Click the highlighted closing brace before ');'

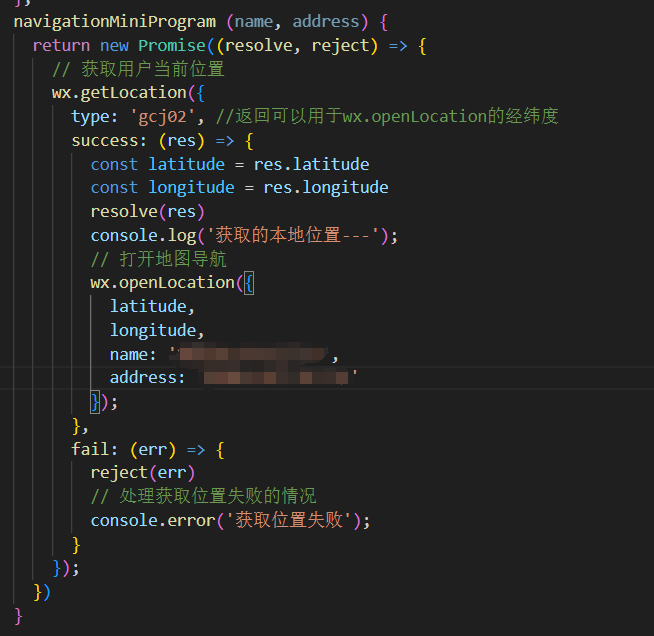(96, 402)
